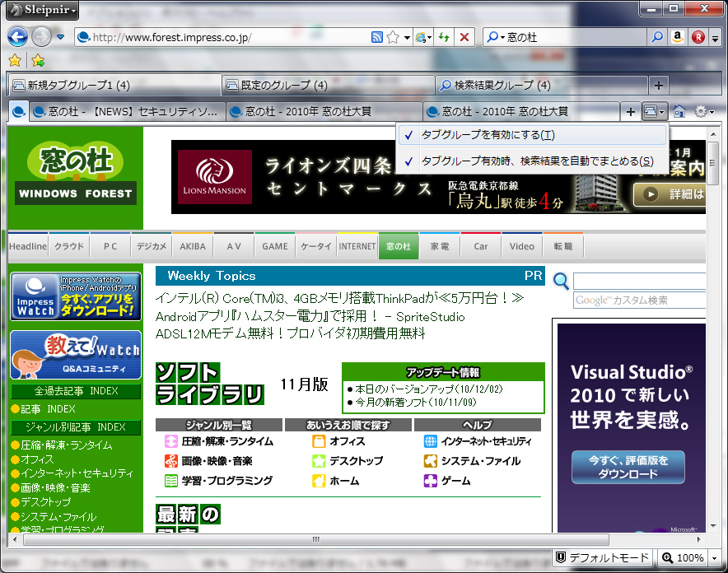Viewport: 728px width, 573px height.
Task: Click the Back navigation arrow
Action: [17, 37]
